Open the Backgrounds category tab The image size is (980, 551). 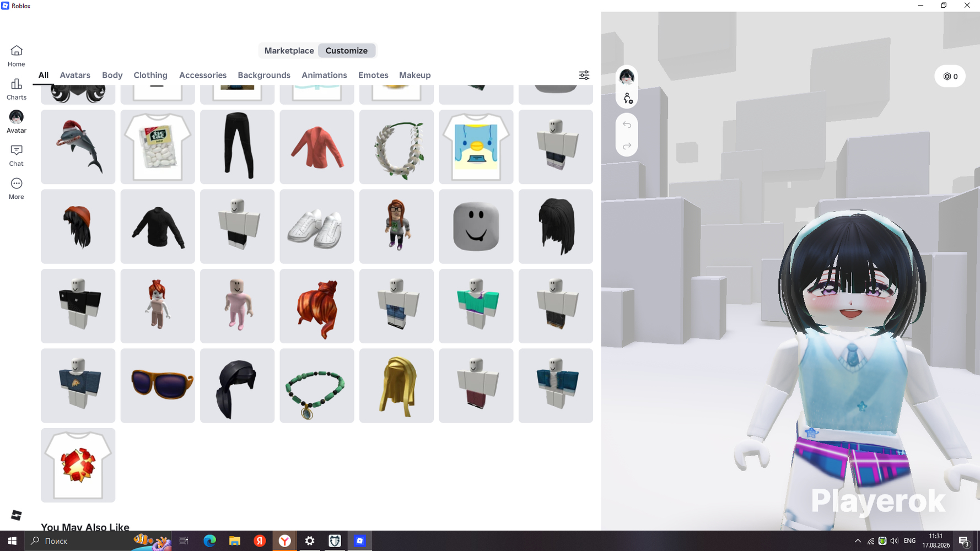[264, 75]
